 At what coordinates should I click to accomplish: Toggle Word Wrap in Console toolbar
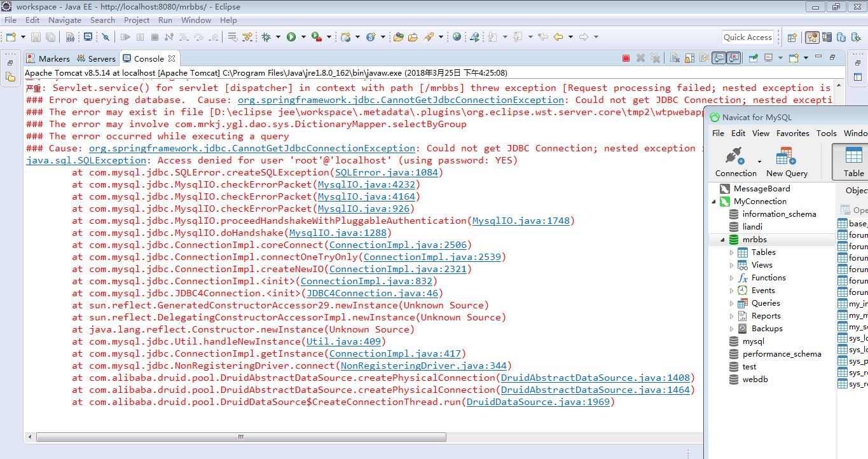coord(704,58)
